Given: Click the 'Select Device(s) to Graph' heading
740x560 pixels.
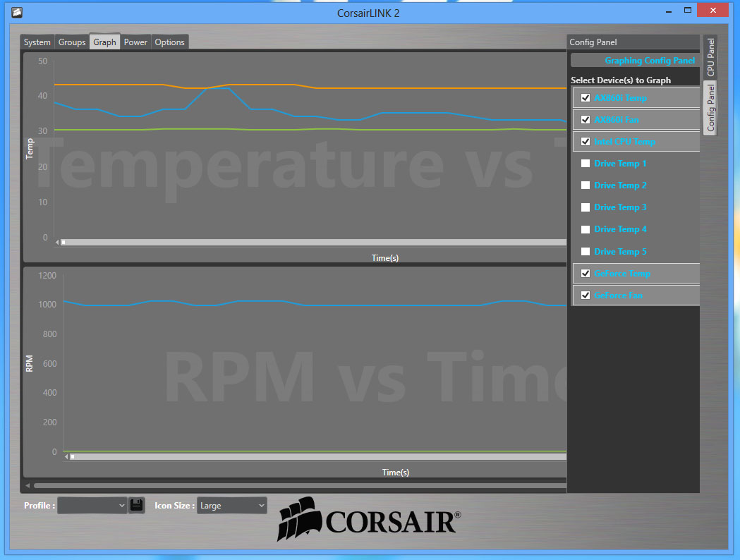Looking at the screenshot, I should 621,80.
